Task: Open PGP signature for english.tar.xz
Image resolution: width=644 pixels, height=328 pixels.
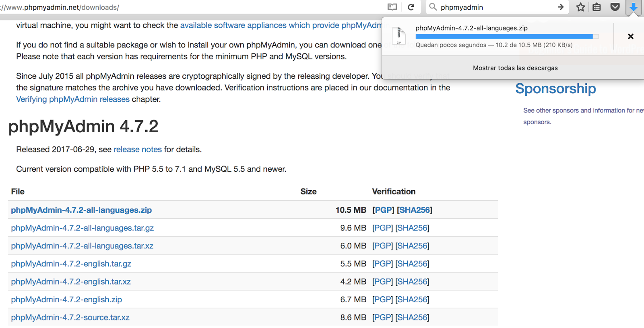Action: [382, 281]
